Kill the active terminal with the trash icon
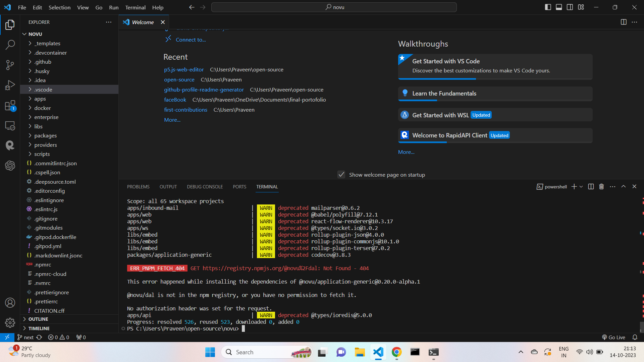 pyautogui.click(x=601, y=186)
